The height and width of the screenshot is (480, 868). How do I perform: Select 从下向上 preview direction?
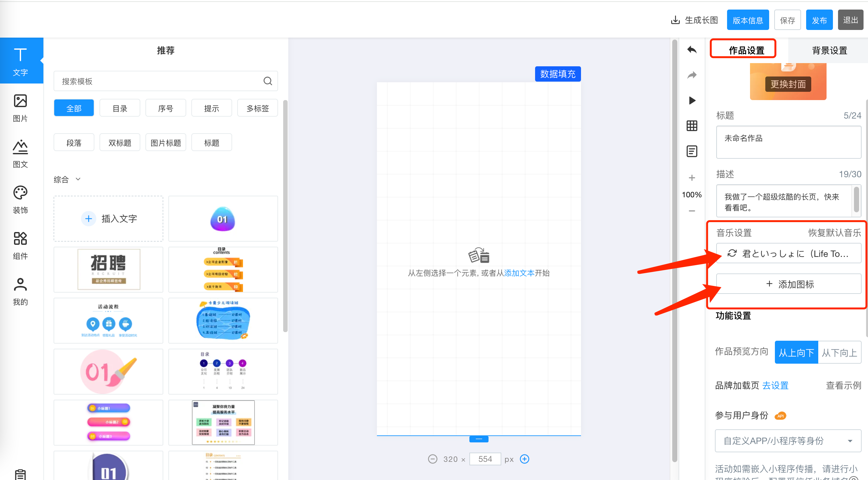pyautogui.click(x=839, y=352)
